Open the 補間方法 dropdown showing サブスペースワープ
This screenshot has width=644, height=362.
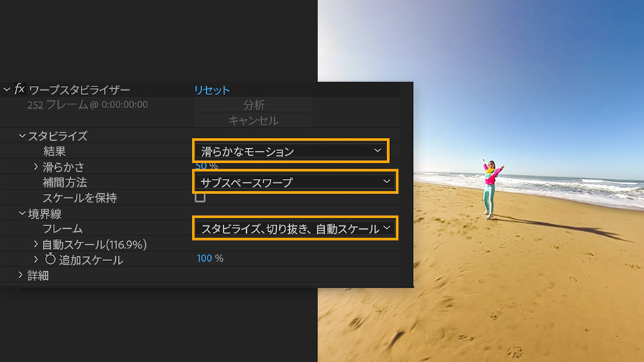click(x=295, y=182)
